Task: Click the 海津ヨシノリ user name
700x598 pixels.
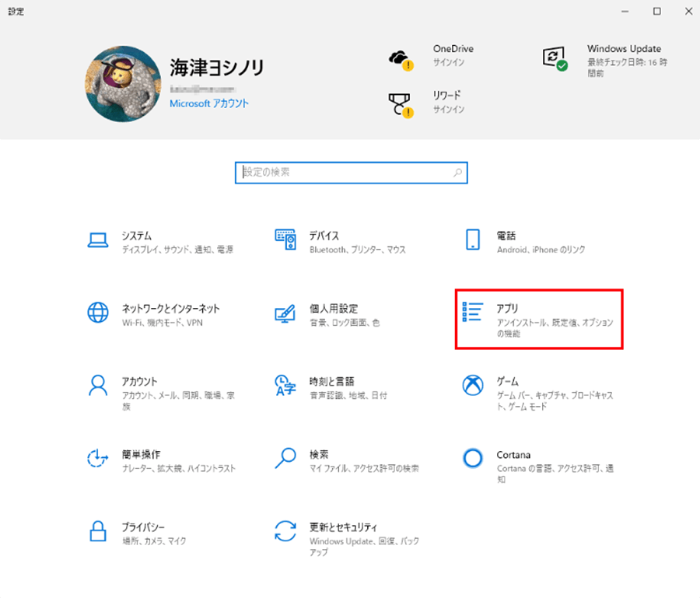Action: click(x=217, y=68)
